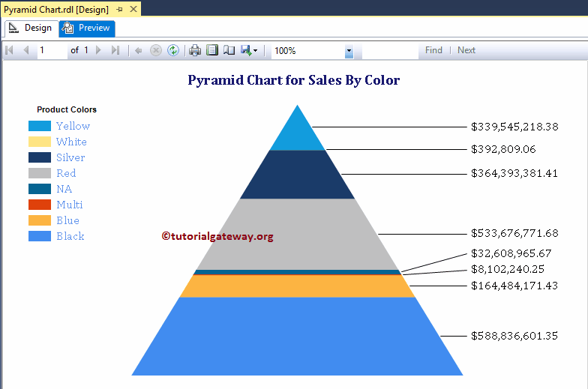The height and width of the screenshot is (389, 588).
Task: Switch to the Preview tab
Action: 87,28
